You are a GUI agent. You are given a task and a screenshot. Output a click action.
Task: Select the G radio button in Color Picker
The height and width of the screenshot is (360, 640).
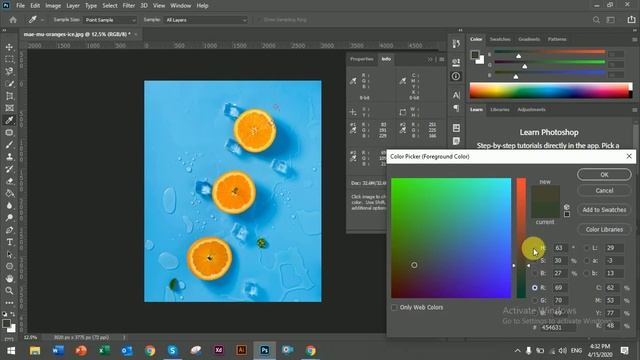pos(535,300)
